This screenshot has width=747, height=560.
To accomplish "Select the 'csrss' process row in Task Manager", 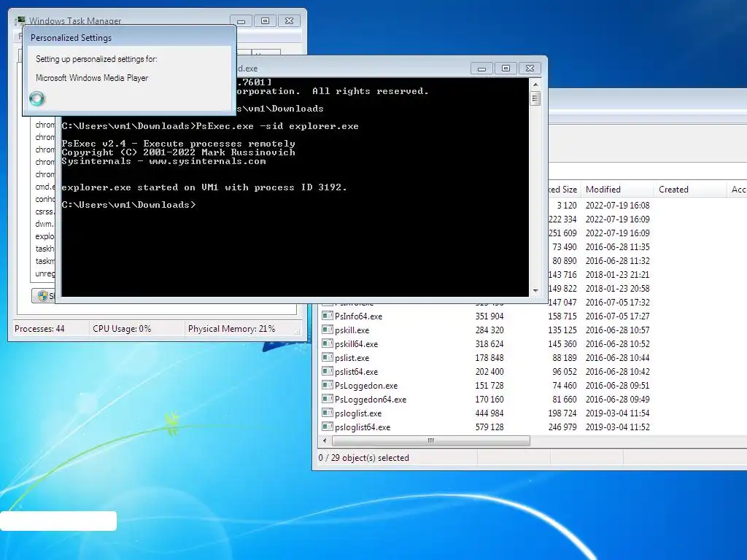I will click(x=45, y=211).
